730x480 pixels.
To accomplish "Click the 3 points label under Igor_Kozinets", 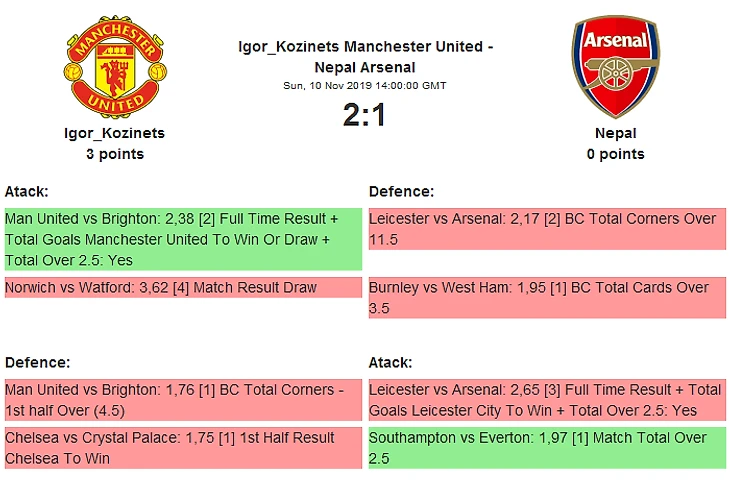I will coord(115,154).
